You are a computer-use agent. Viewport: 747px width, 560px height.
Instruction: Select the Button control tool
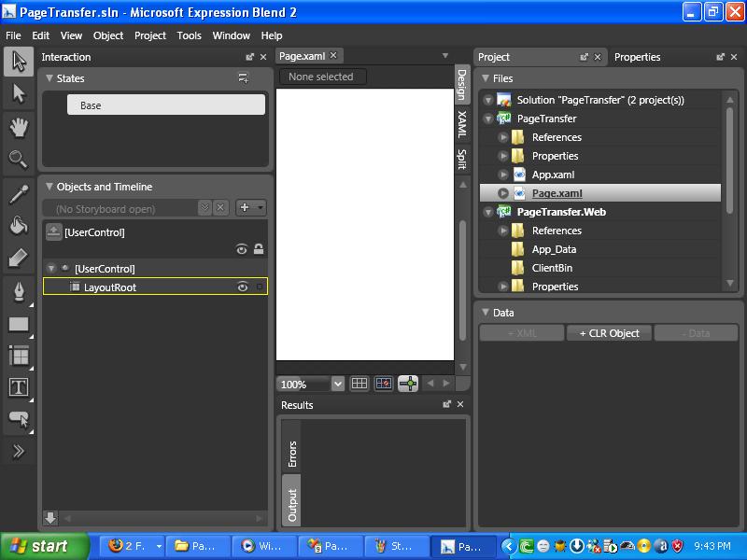tap(19, 419)
